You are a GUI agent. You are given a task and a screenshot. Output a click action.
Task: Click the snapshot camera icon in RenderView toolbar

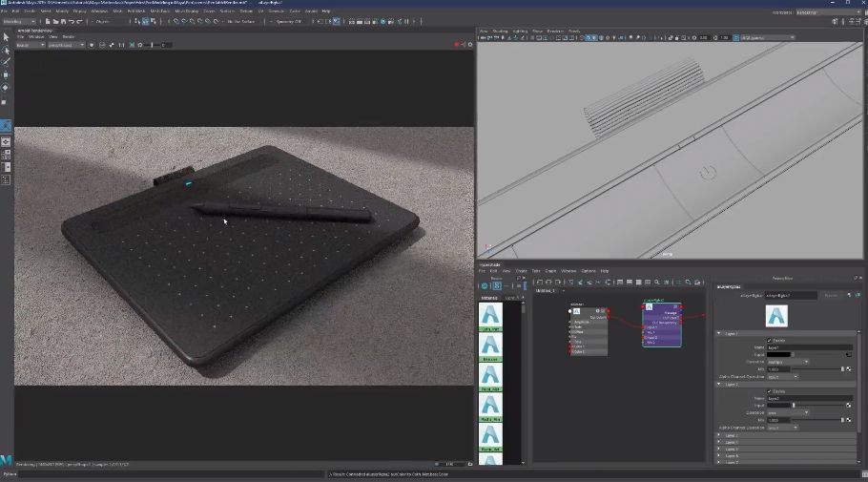click(140, 45)
